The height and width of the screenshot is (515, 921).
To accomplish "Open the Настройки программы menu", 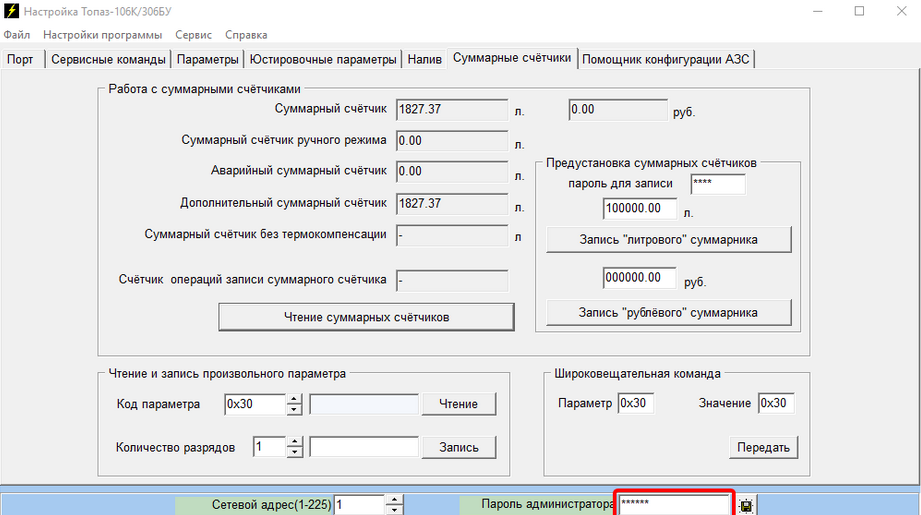I will coord(102,35).
